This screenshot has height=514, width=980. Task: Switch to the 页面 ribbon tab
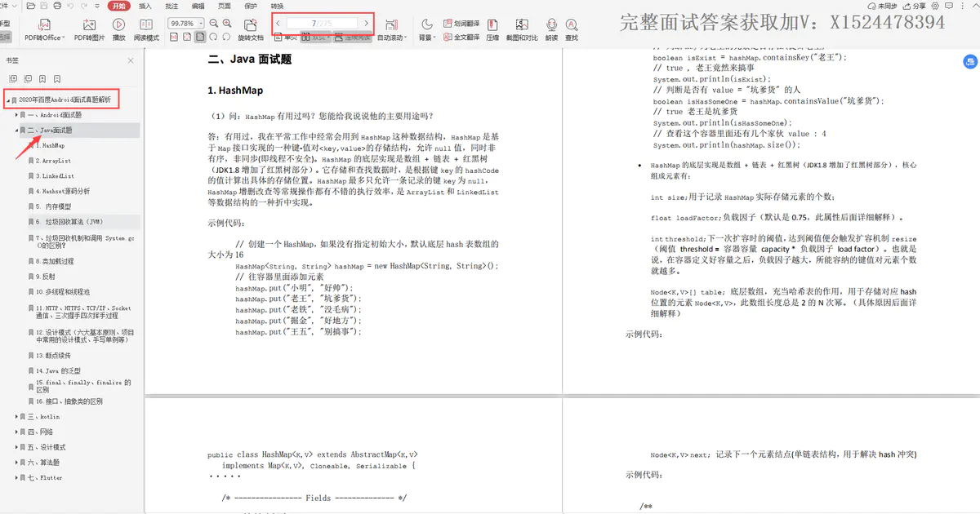click(224, 6)
